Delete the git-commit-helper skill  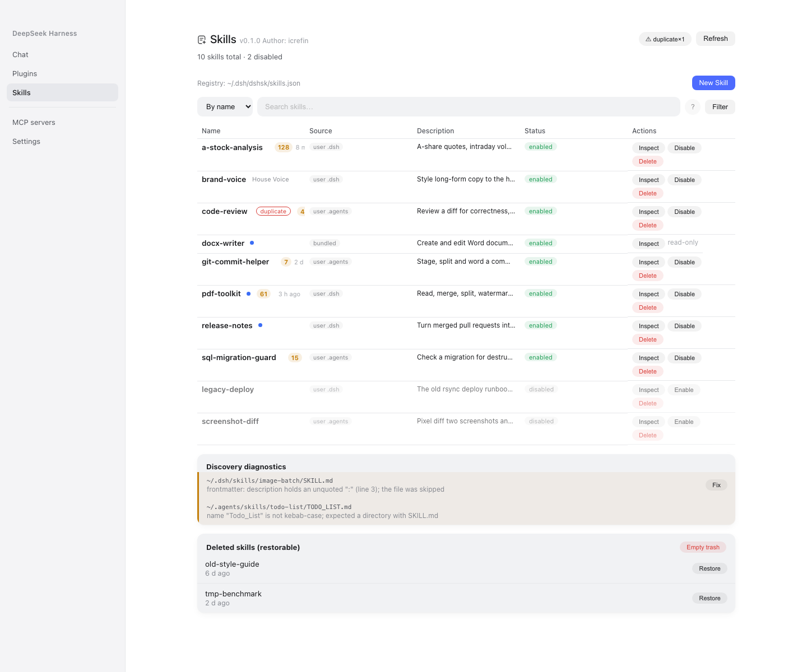(647, 276)
